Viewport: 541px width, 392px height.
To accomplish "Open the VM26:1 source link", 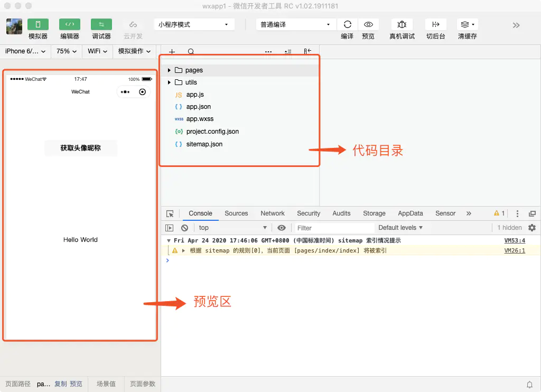I will click(515, 250).
